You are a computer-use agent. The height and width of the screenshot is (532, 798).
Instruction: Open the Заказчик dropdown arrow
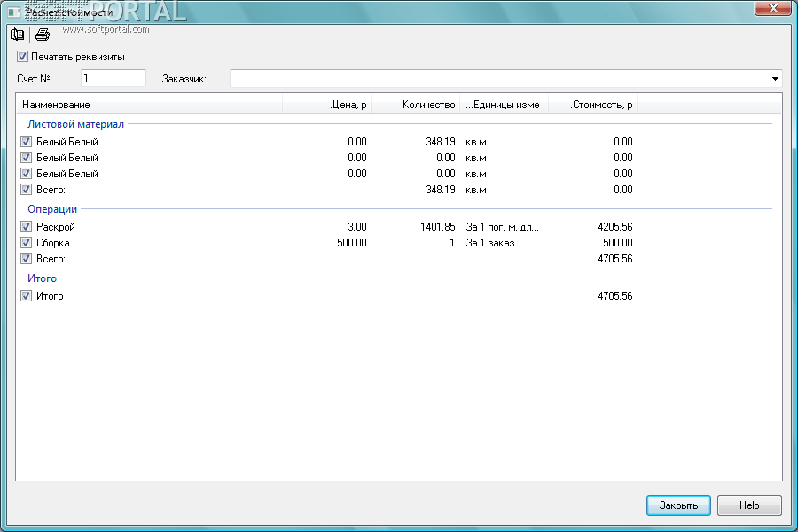(x=775, y=79)
